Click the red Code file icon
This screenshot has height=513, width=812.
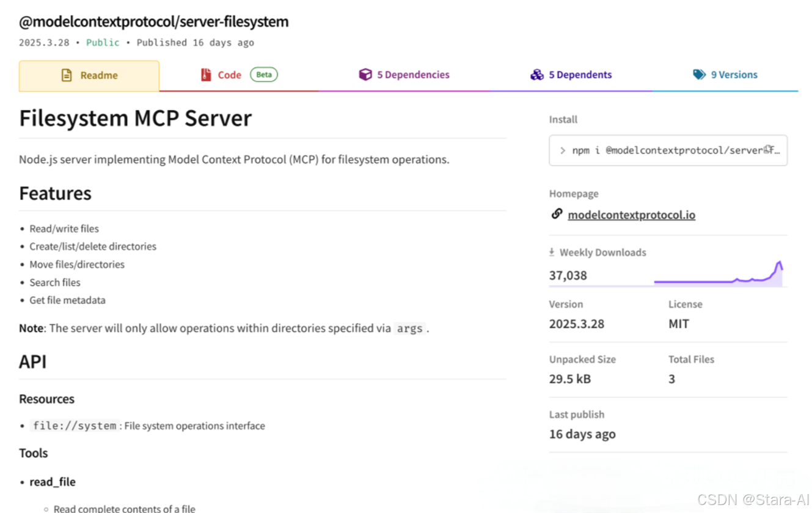click(206, 75)
